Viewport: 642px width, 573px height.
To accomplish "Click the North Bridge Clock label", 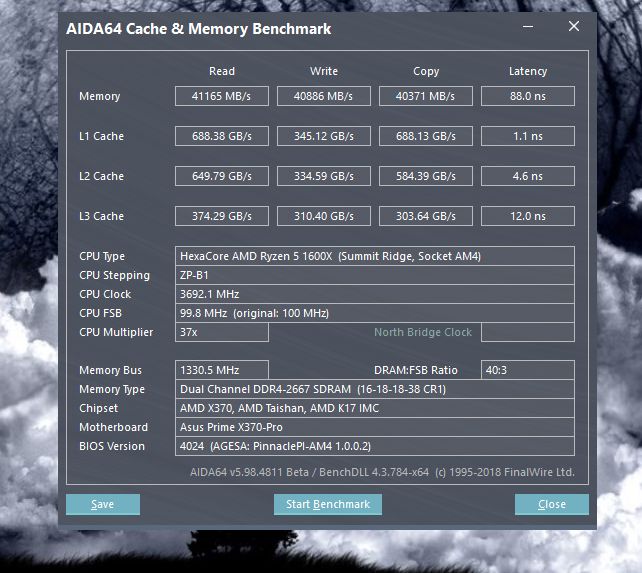I will [423, 332].
